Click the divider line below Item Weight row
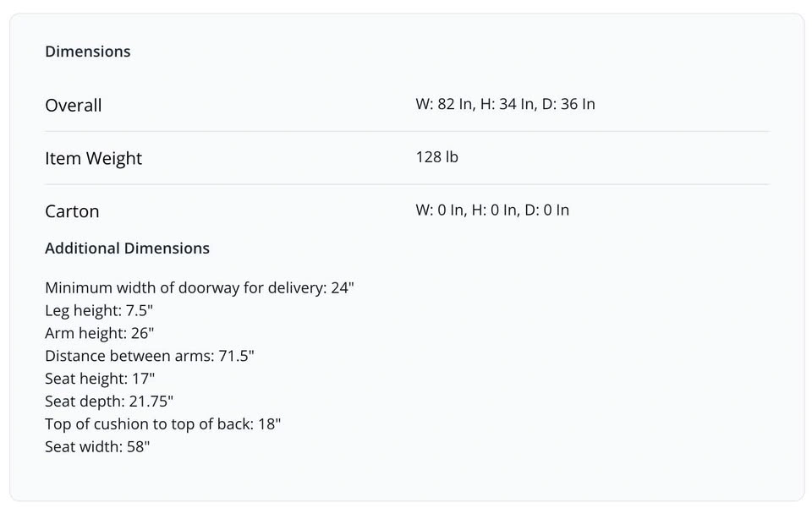 pyautogui.click(x=407, y=184)
